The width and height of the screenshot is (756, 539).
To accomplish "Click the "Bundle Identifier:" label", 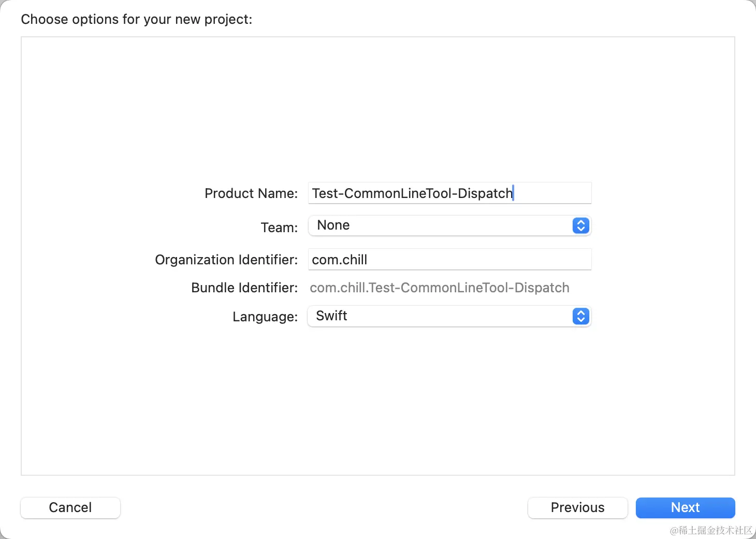I will coord(244,288).
